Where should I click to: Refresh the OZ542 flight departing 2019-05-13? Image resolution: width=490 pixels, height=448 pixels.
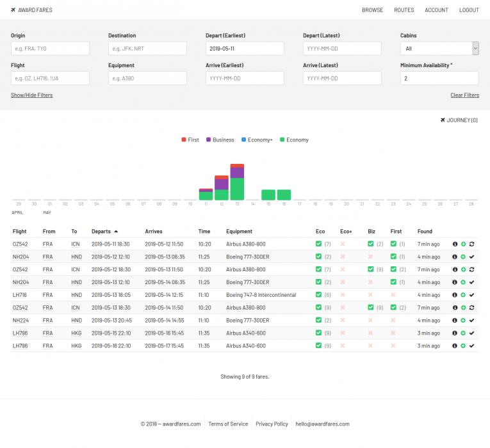[471, 308]
